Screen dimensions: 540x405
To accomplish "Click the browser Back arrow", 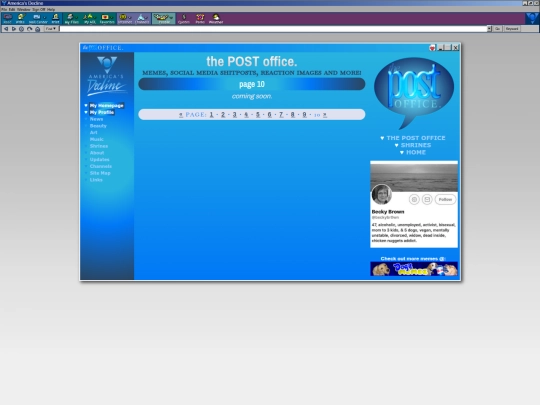I will tap(6, 29).
